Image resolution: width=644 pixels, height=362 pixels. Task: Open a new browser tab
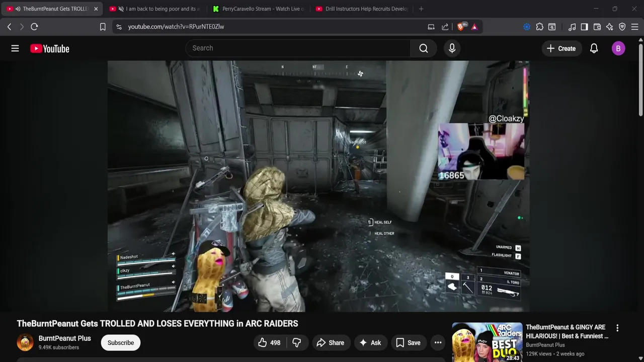[421, 9]
